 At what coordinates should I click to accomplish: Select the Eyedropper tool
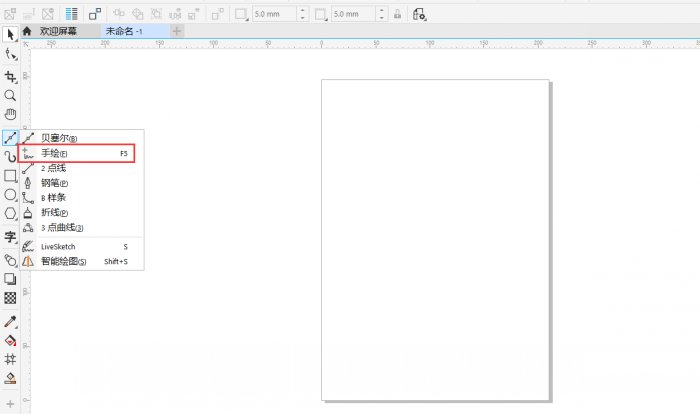click(10, 322)
